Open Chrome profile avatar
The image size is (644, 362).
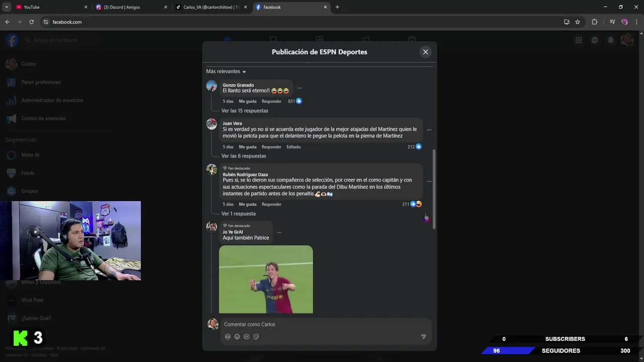[624, 22]
